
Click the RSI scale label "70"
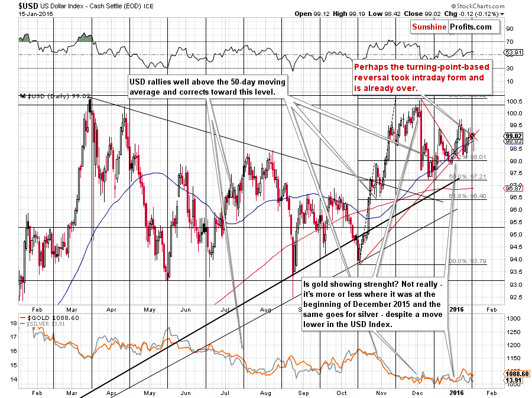point(510,42)
